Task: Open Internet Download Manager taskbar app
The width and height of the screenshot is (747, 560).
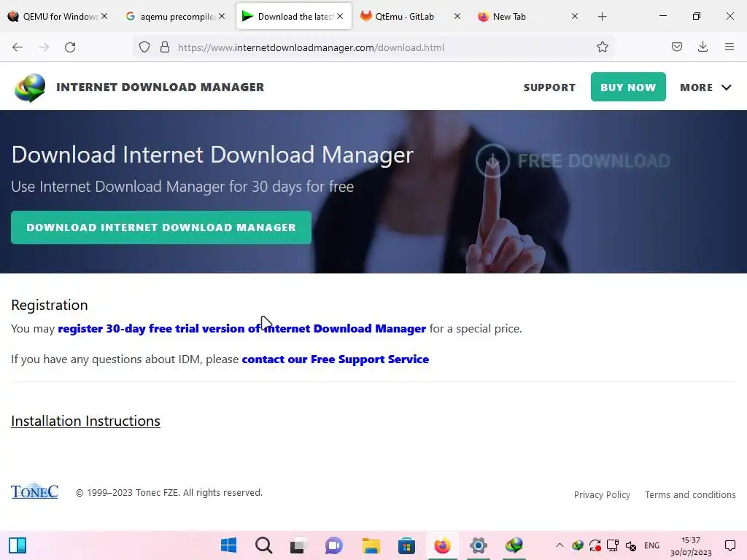Action: (x=514, y=545)
